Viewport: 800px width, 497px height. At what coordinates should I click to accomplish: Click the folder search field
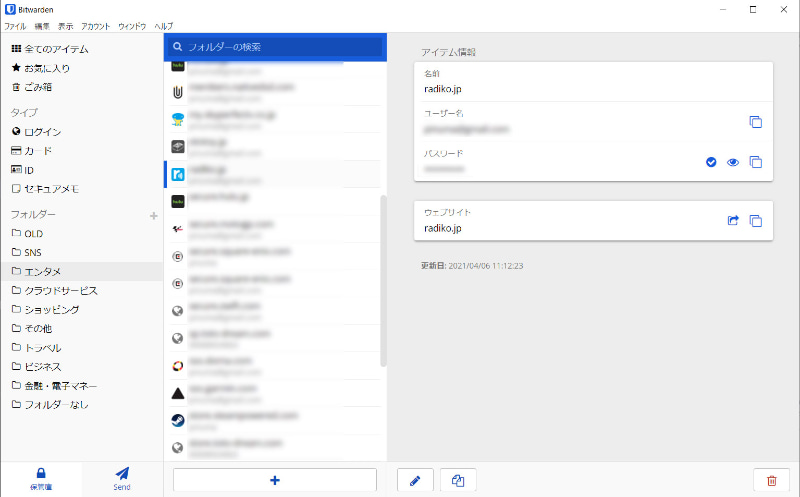point(275,47)
